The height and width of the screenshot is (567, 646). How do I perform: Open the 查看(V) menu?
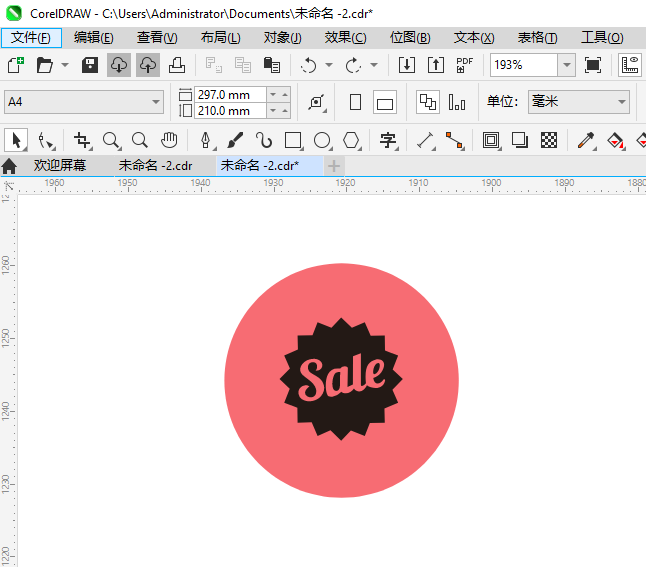(x=157, y=38)
